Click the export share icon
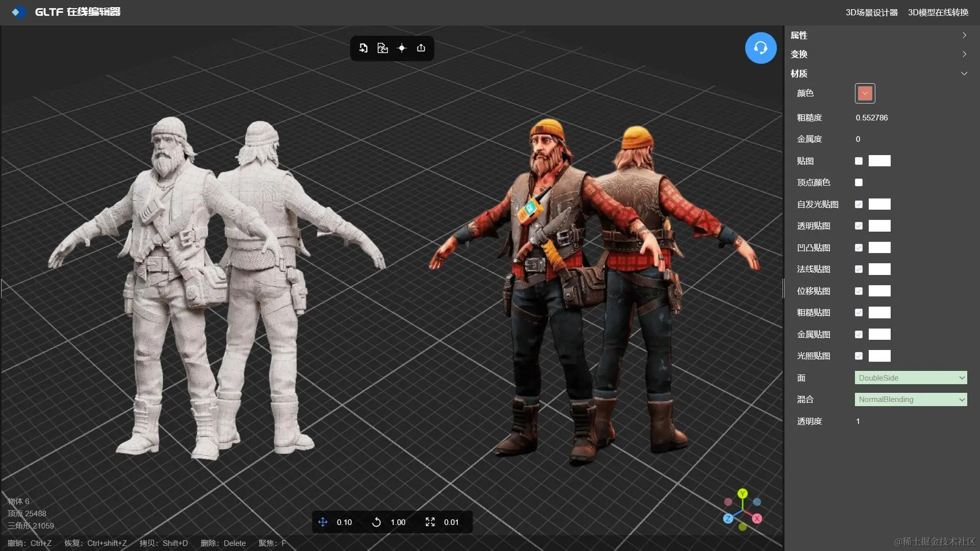 [421, 48]
